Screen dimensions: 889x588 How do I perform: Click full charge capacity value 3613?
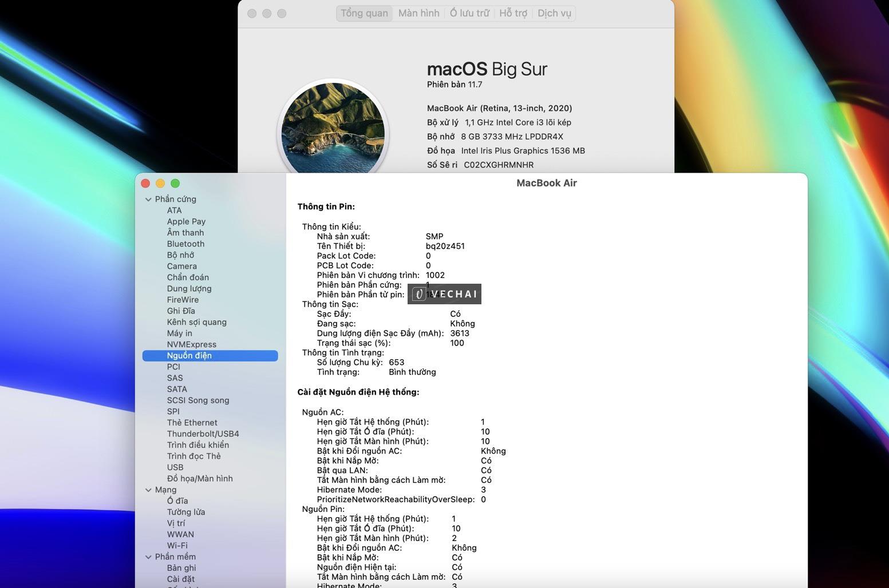460,333
